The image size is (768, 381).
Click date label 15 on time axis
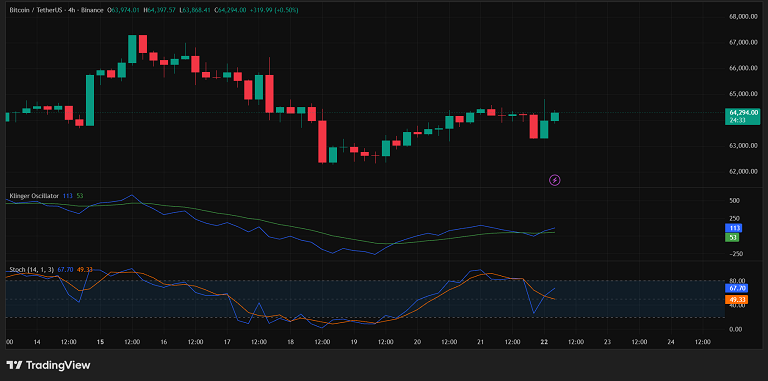[x=100, y=342]
